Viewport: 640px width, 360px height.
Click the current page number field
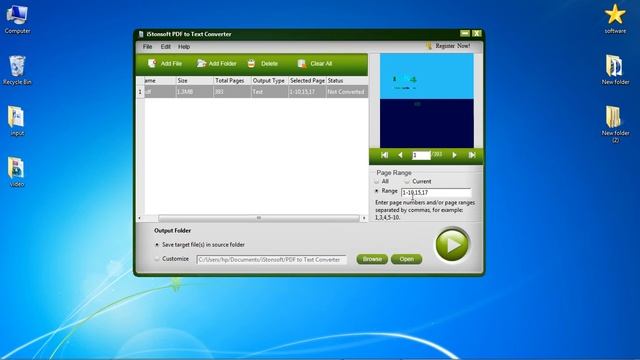[x=421, y=155]
